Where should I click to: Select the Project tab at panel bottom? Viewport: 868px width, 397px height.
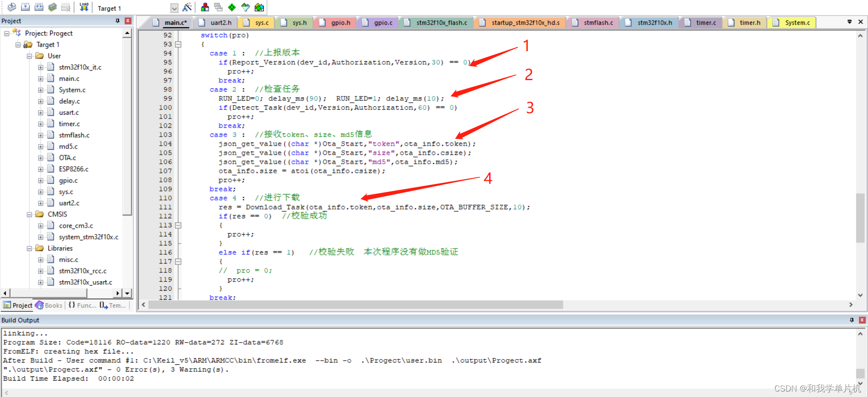tap(18, 306)
